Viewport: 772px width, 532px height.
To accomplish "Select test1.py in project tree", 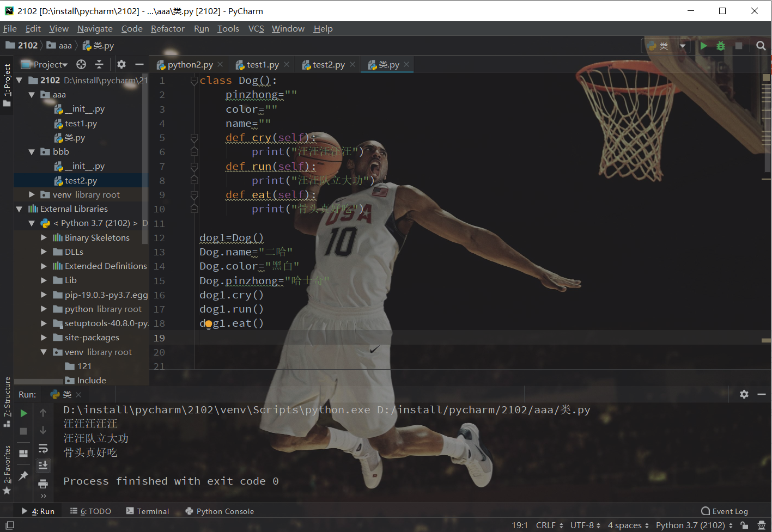I will click(x=81, y=124).
